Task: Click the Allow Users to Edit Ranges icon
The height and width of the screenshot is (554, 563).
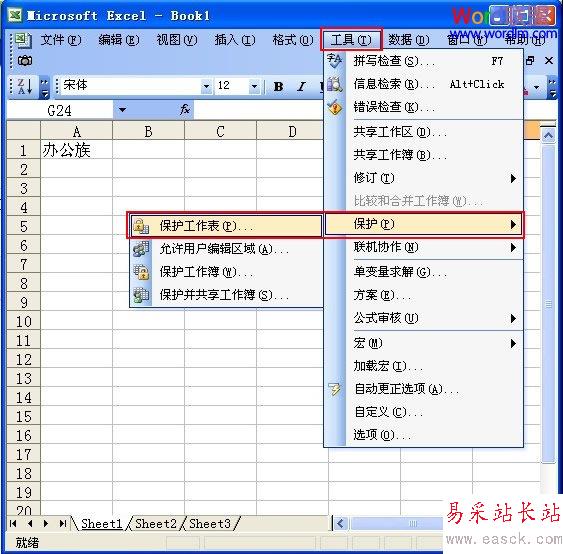Action: click(141, 249)
